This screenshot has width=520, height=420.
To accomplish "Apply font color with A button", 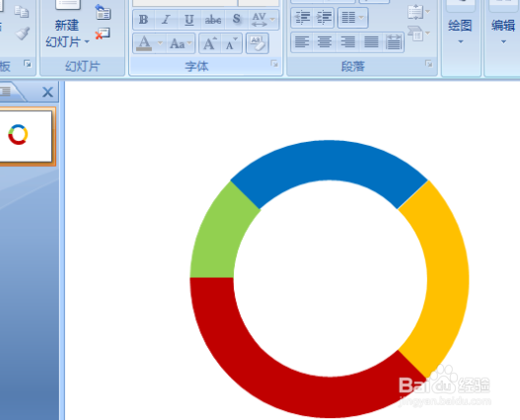I will (x=144, y=43).
